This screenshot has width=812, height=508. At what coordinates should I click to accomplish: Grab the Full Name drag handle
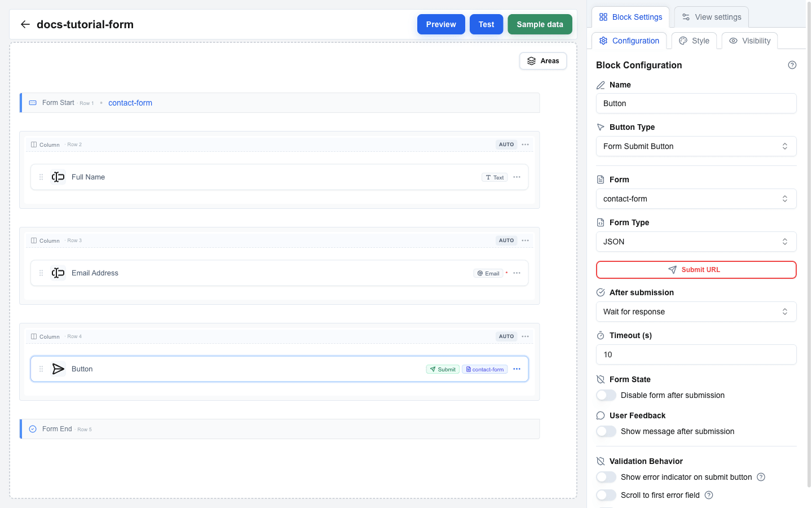(x=41, y=177)
